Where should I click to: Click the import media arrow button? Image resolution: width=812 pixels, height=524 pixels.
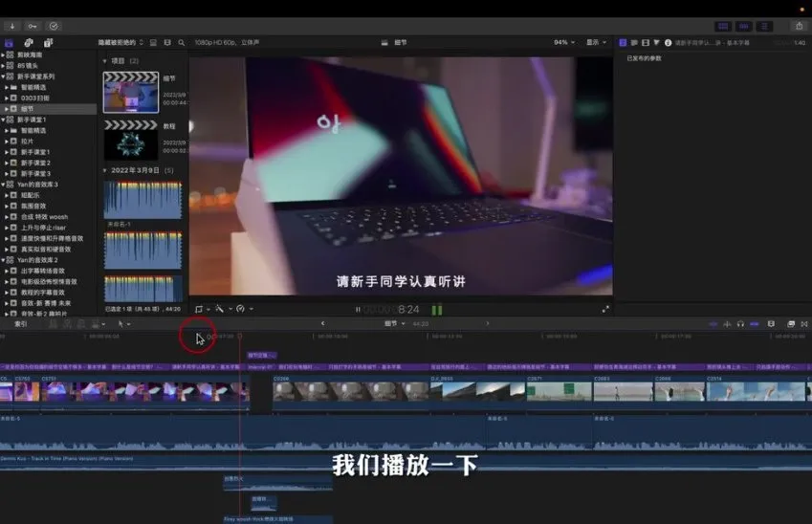point(12,26)
